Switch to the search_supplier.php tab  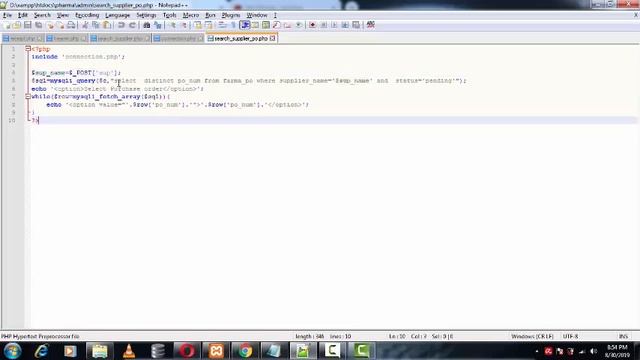coord(120,38)
